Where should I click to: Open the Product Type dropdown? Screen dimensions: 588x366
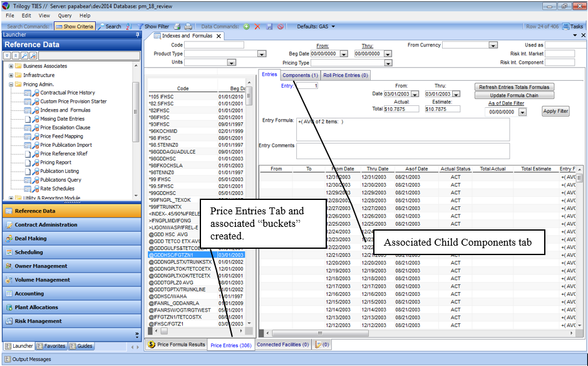click(x=262, y=54)
